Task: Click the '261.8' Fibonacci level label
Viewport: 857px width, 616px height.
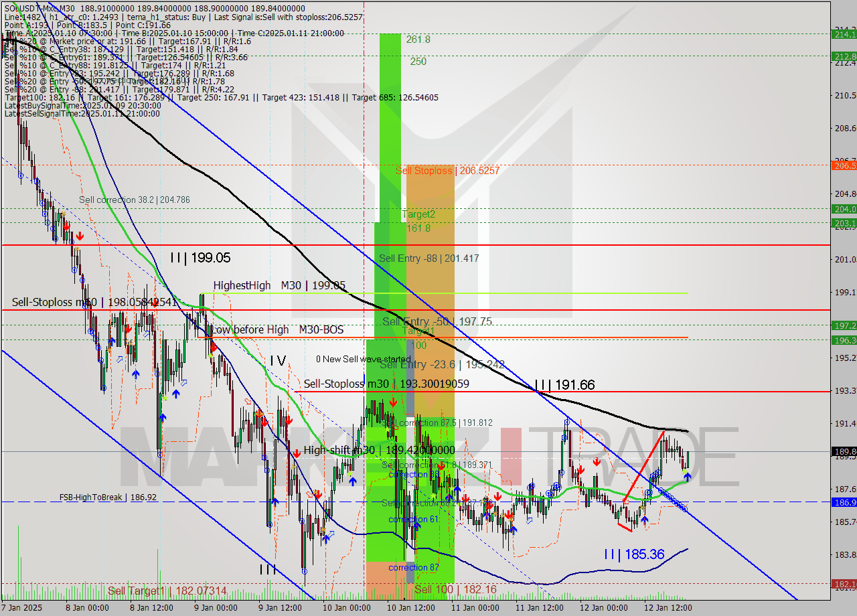Action: 418,40
